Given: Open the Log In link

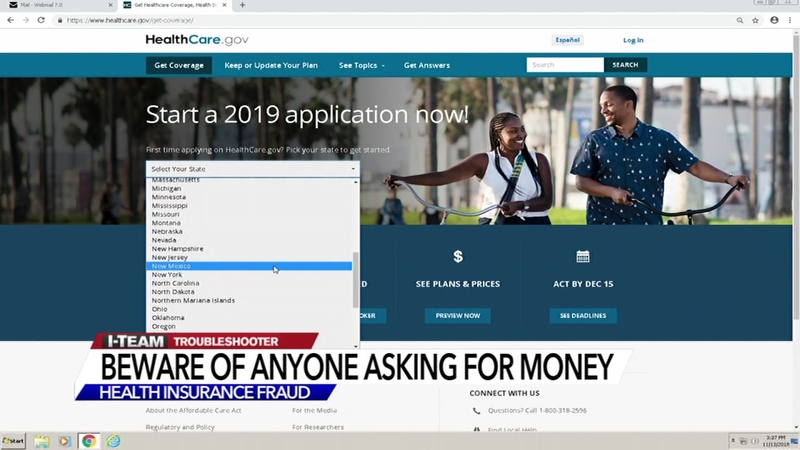Looking at the screenshot, I should (x=633, y=40).
